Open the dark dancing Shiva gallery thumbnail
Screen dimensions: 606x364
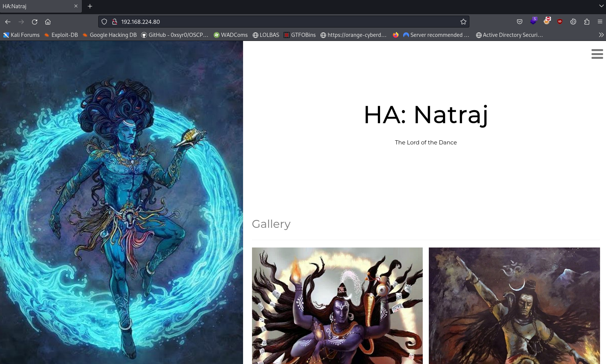514,306
